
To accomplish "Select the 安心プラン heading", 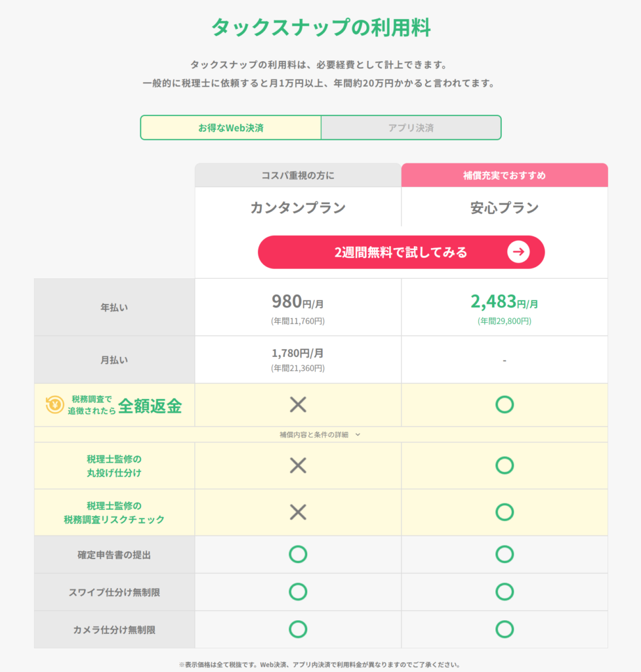I will click(x=504, y=208).
